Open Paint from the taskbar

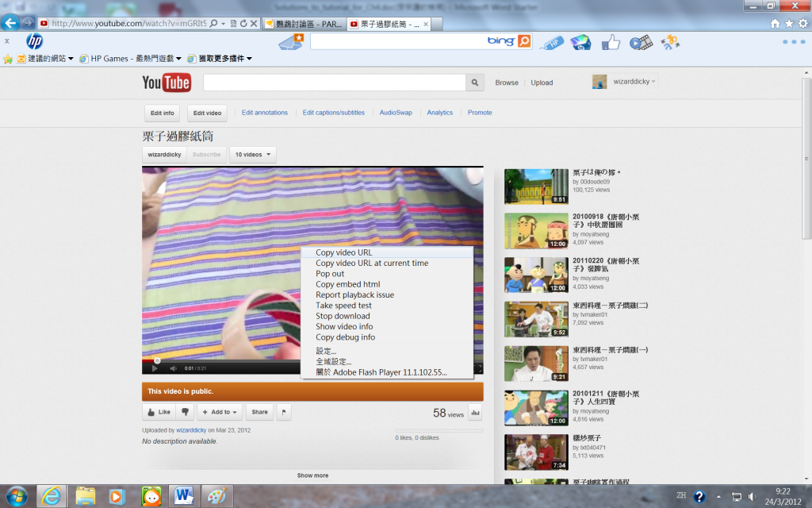(216, 497)
